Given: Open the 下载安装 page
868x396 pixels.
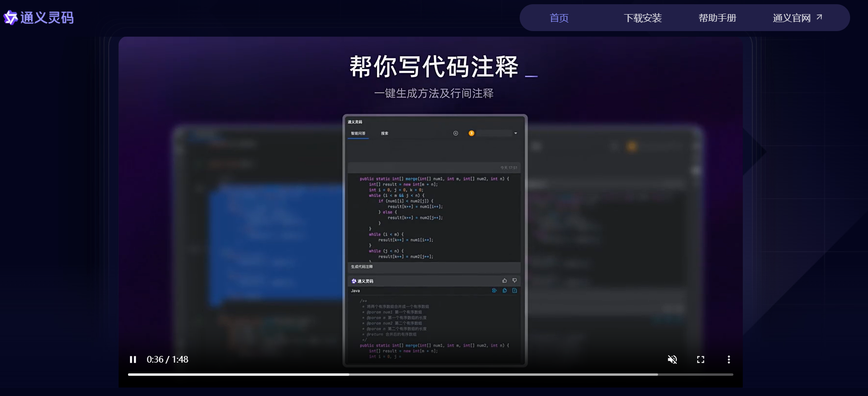Looking at the screenshot, I should coord(643,18).
